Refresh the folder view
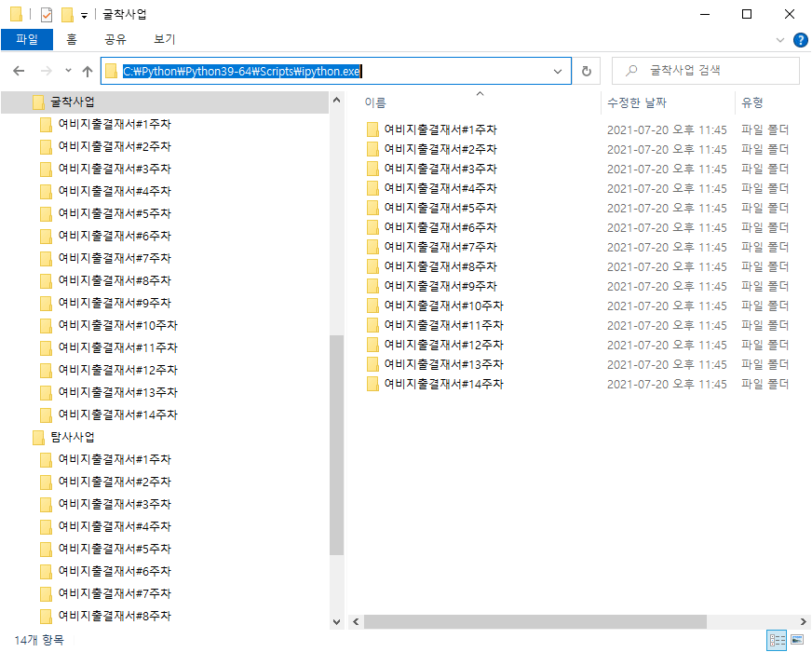Image resolution: width=812 pixels, height=652 pixels. [x=587, y=71]
